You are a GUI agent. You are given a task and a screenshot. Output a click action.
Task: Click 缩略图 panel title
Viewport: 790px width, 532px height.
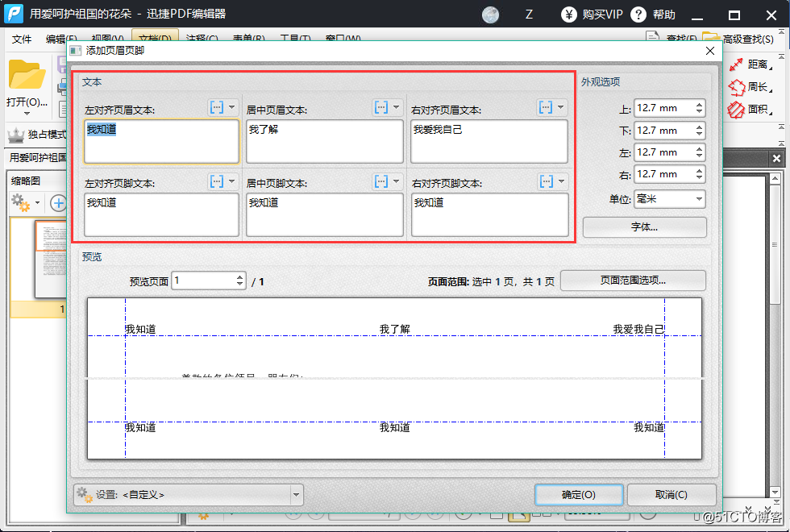pos(26,181)
